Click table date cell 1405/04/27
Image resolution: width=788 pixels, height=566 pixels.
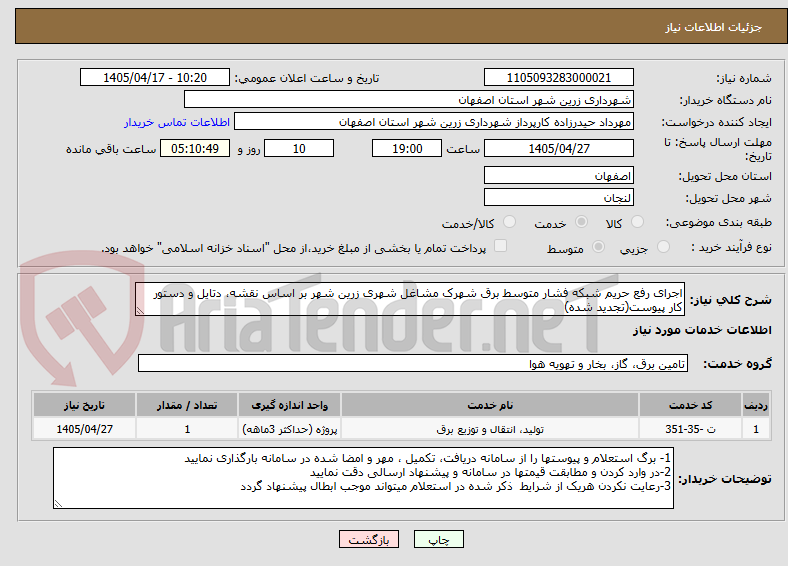[84, 429]
